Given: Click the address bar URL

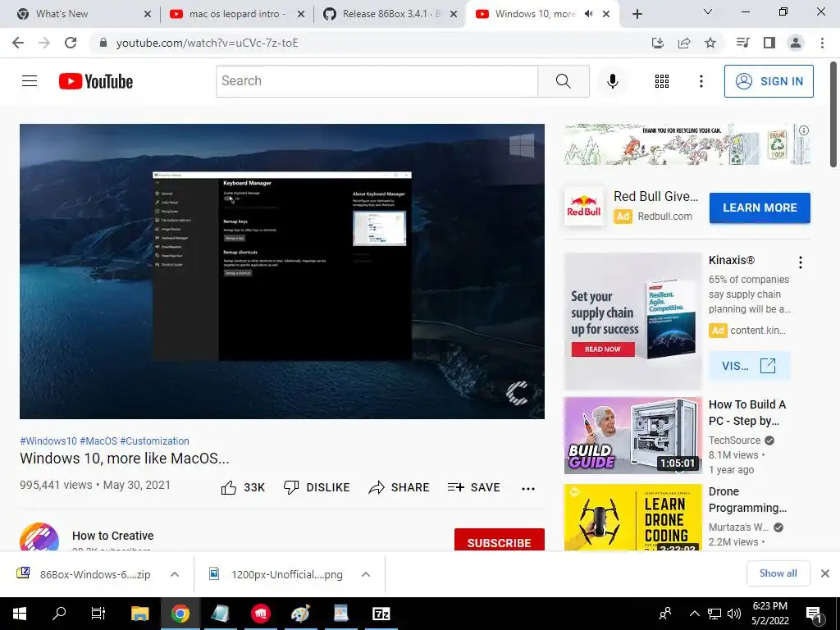Looking at the screenshot, I should (207, 43).
